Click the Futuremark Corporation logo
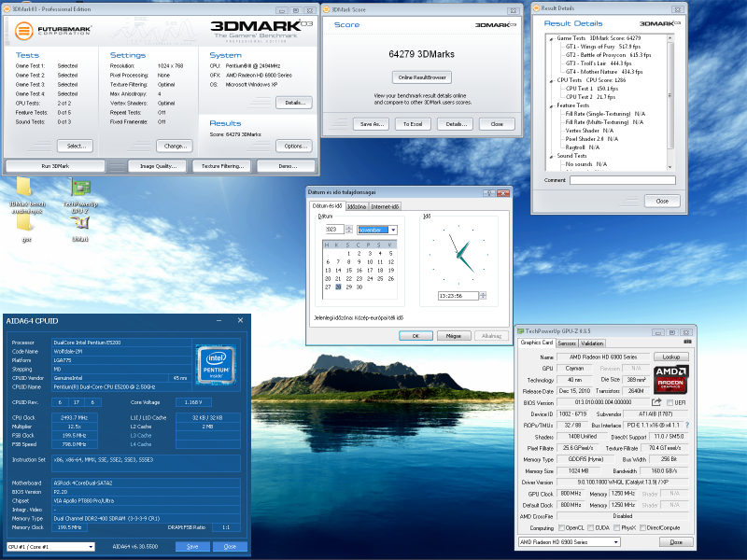747x560 pixels. click(x=53, y=31)
